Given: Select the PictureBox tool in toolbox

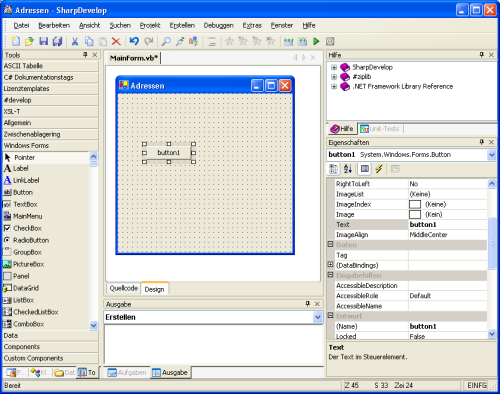Looking at the screenshot, I should 24,264.
